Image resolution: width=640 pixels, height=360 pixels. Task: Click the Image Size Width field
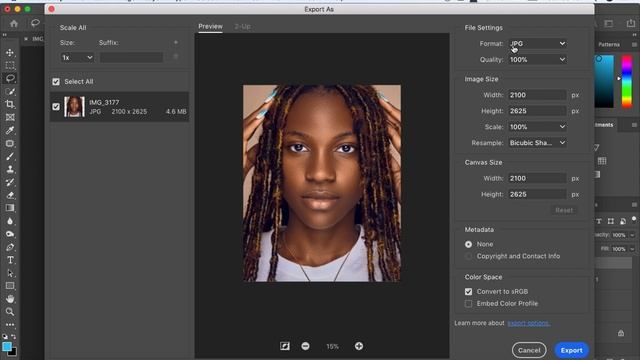[537, 95]
